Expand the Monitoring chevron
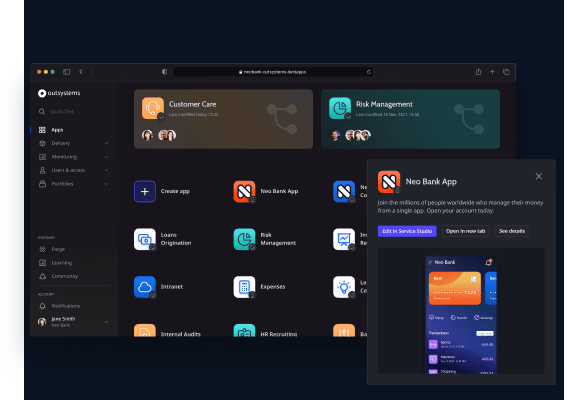The width and height of the screenshot is (567, 400). click(106, 157)
